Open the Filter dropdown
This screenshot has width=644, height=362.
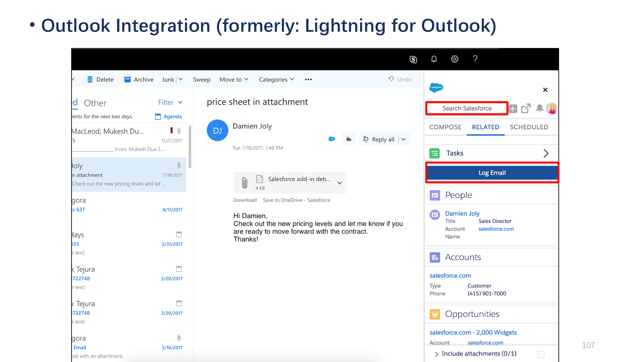coord(170,103)
